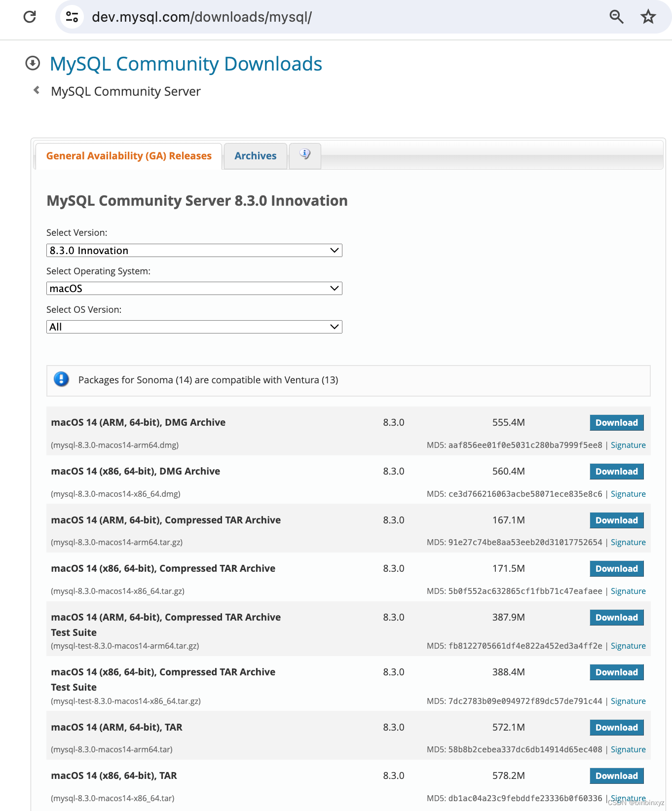Download macOS 14 x86 DMG Archive
The height and width of the screenshot is (811, 672).
coord(617,471)
